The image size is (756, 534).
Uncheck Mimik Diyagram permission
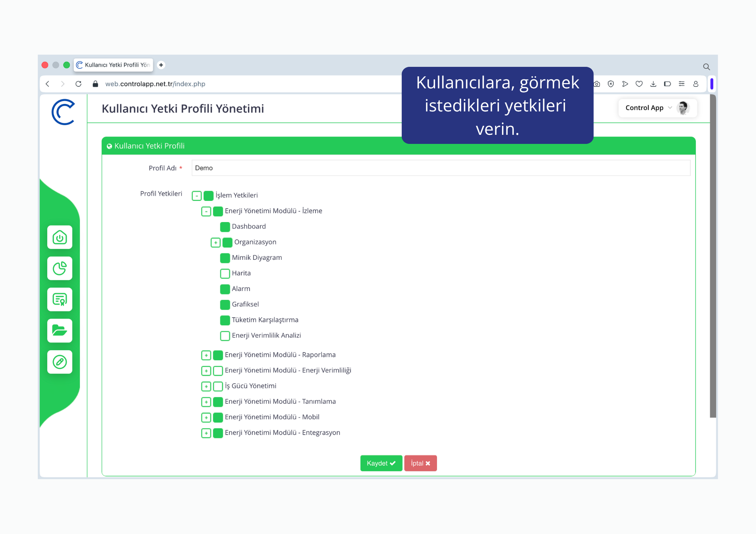tap(225, 258)
